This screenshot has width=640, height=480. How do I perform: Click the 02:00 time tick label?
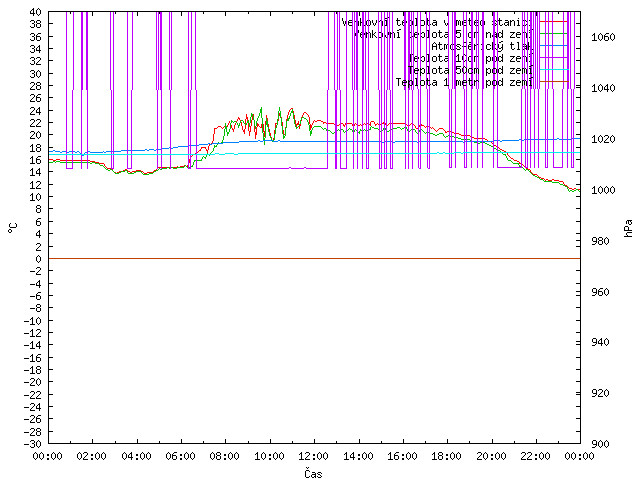pos(92,456)
